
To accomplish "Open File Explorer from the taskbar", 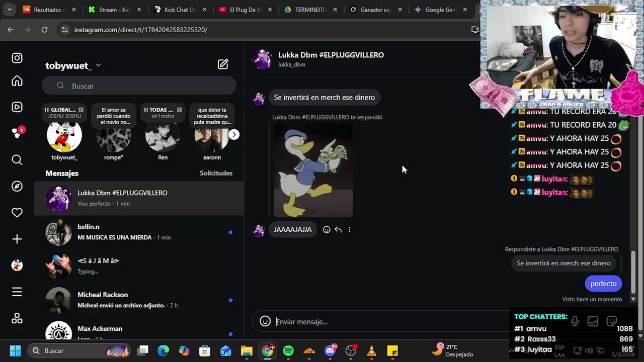I will [247, 350].
